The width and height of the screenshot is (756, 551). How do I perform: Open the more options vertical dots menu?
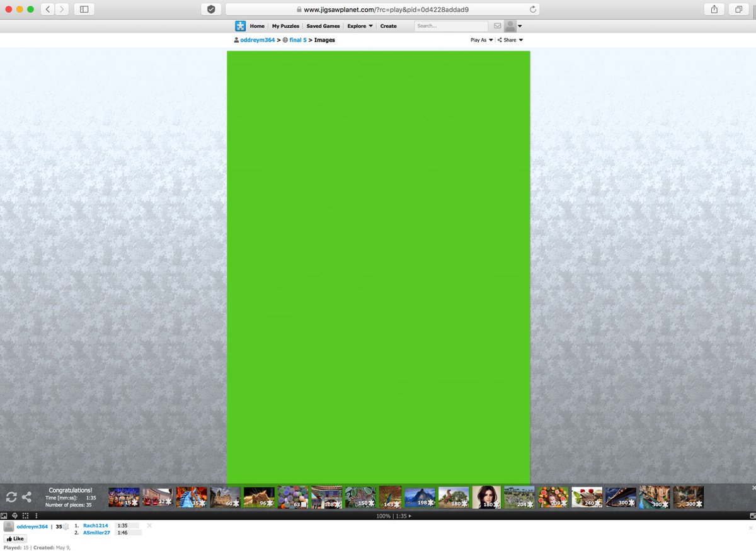coord(36,516)
